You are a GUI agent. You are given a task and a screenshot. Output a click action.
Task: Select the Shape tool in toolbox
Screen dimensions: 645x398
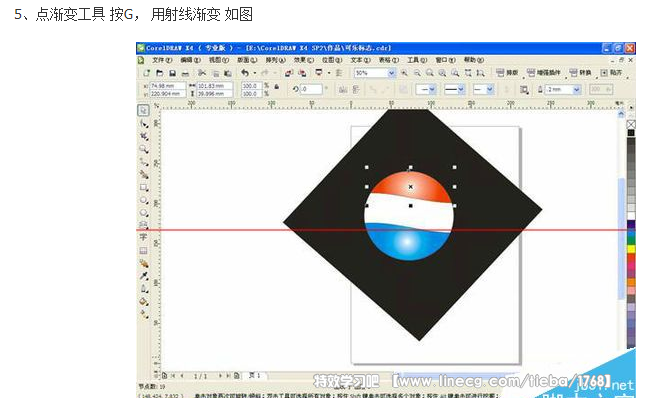pos(143,123)
